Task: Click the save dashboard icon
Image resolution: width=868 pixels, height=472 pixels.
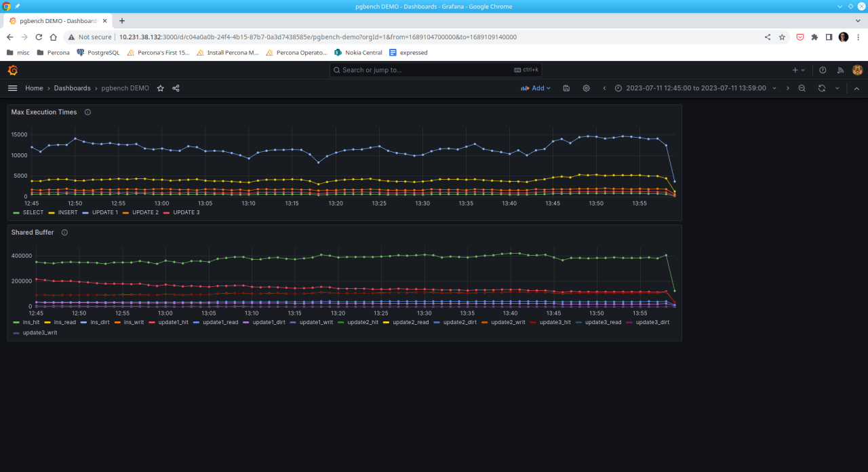Action: click(x=566, y=88)
